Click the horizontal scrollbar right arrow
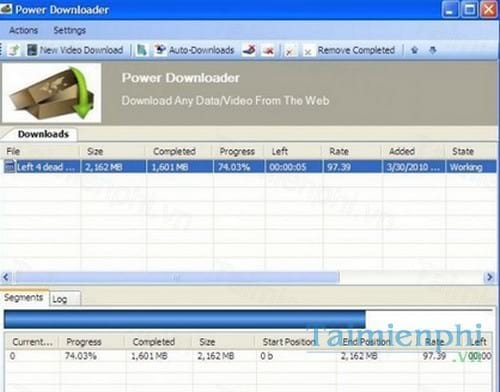Viewport: 500px width, 392px height. 489,277
